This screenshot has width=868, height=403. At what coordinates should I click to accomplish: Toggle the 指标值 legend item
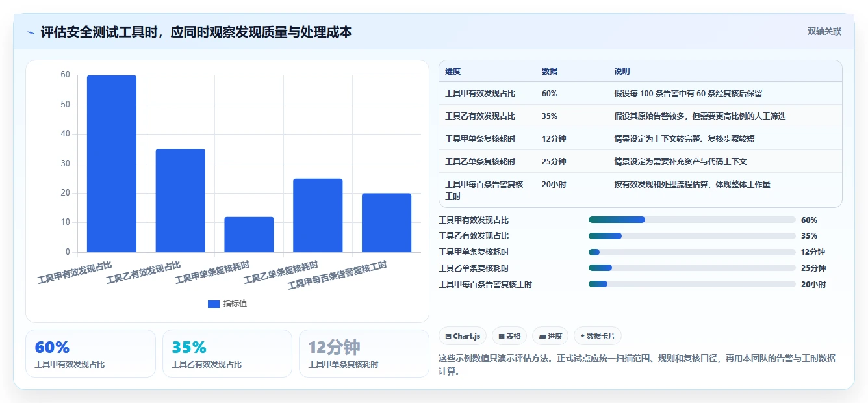click(227, 304)
